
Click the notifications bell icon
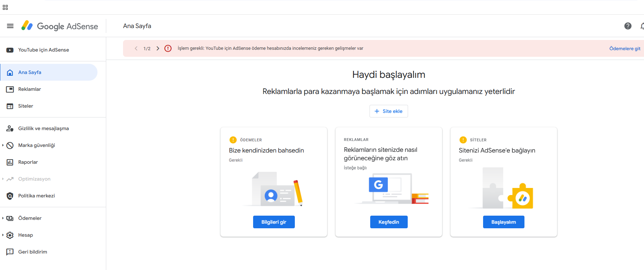(642, 26)
